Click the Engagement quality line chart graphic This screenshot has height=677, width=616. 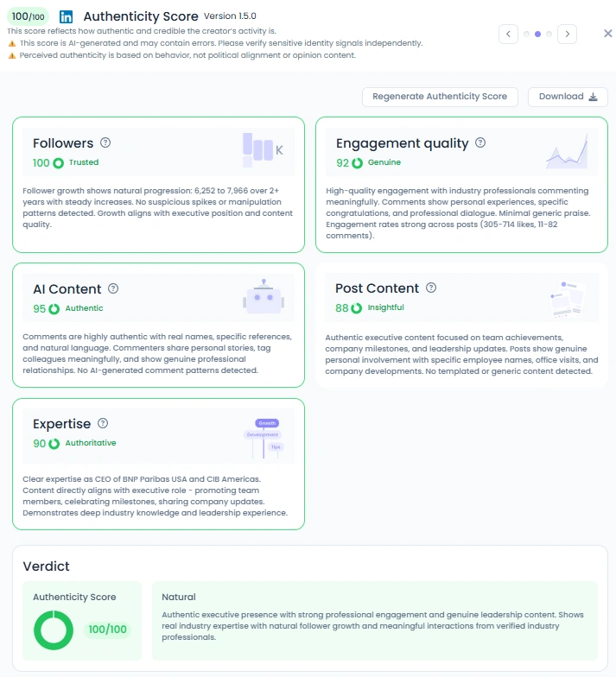pyautogui.click(x=567, y=152)
